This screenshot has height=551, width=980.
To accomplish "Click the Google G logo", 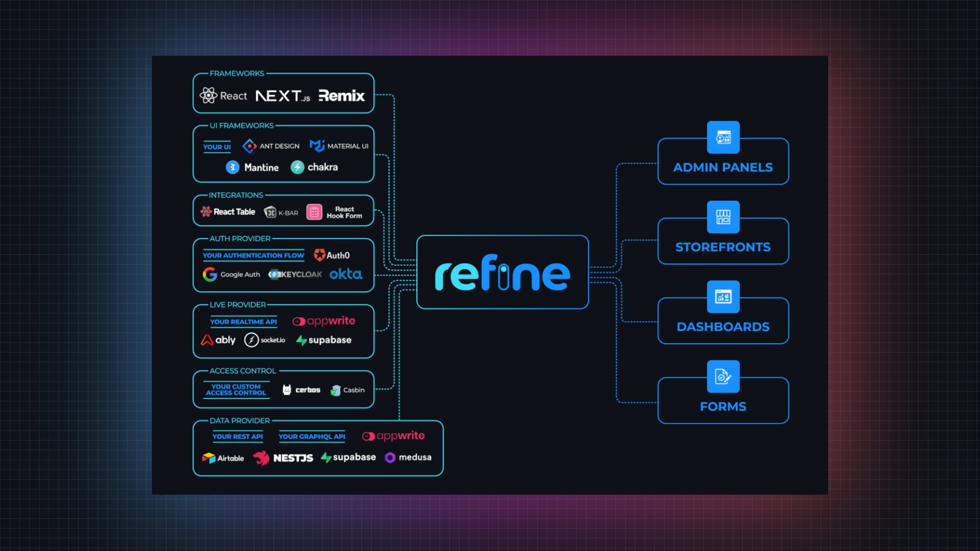I will click(210, 274).
